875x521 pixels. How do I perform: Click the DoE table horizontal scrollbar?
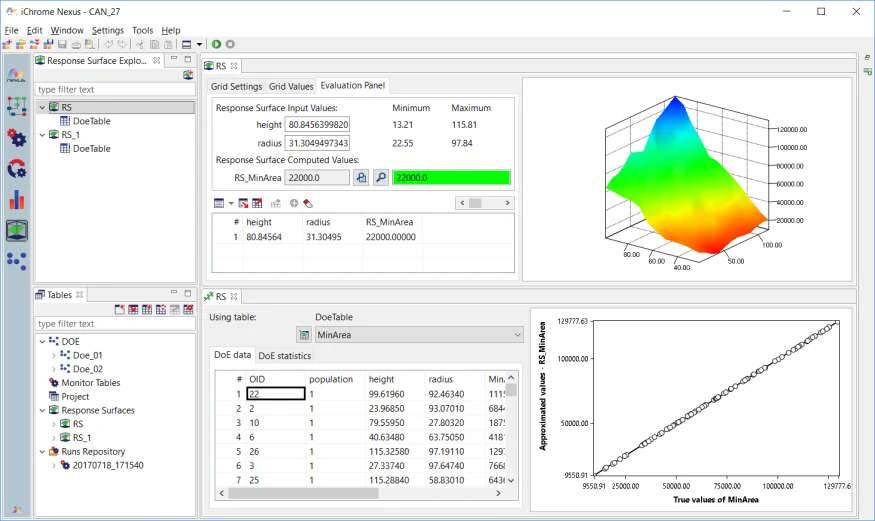click(360, 493)
